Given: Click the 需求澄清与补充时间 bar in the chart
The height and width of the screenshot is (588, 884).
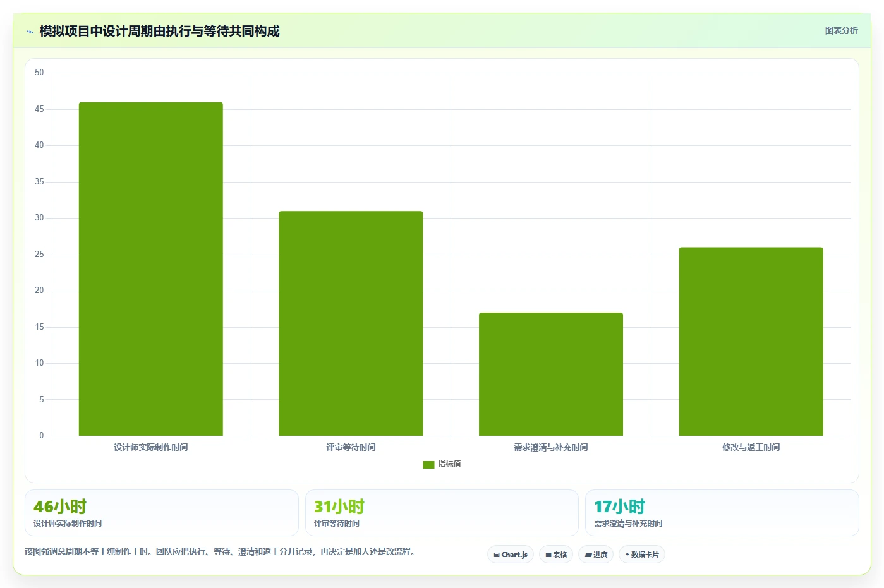Looking at the screenshot, I should point(551,374).
